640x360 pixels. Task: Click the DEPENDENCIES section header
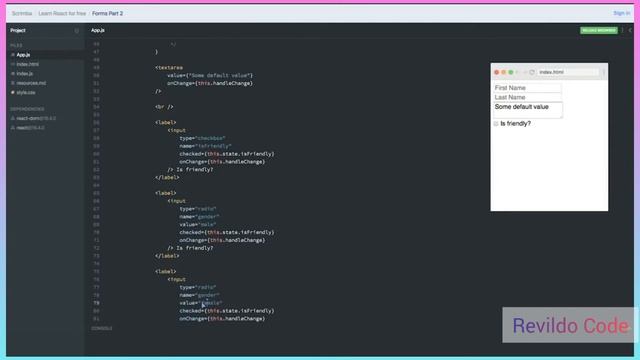(x=27, y=109)
